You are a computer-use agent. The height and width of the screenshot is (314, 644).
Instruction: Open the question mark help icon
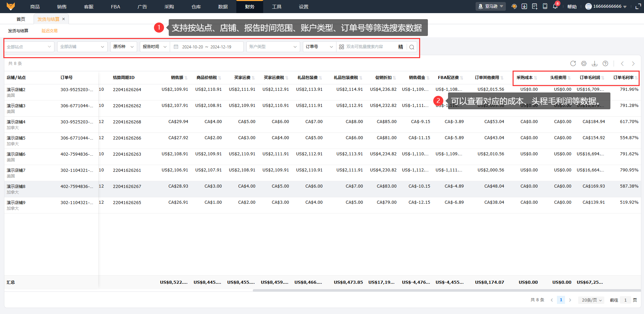pos(605,64)
